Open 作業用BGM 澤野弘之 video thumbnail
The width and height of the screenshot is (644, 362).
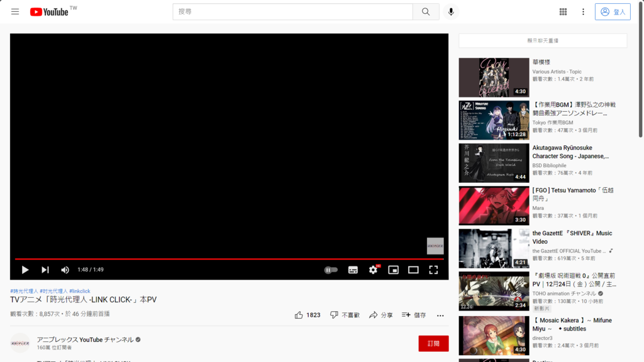click(494, 120)
